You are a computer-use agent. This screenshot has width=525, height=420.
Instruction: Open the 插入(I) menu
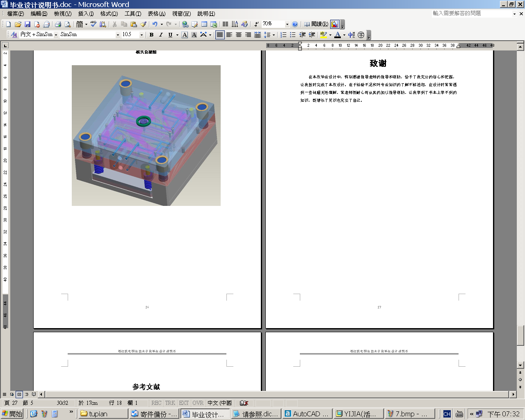click(x=86, y=14)
